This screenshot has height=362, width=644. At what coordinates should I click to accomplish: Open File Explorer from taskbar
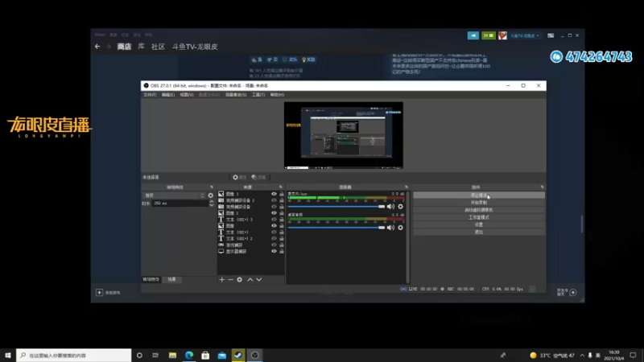pyautogui.click(x=172, y=355)
